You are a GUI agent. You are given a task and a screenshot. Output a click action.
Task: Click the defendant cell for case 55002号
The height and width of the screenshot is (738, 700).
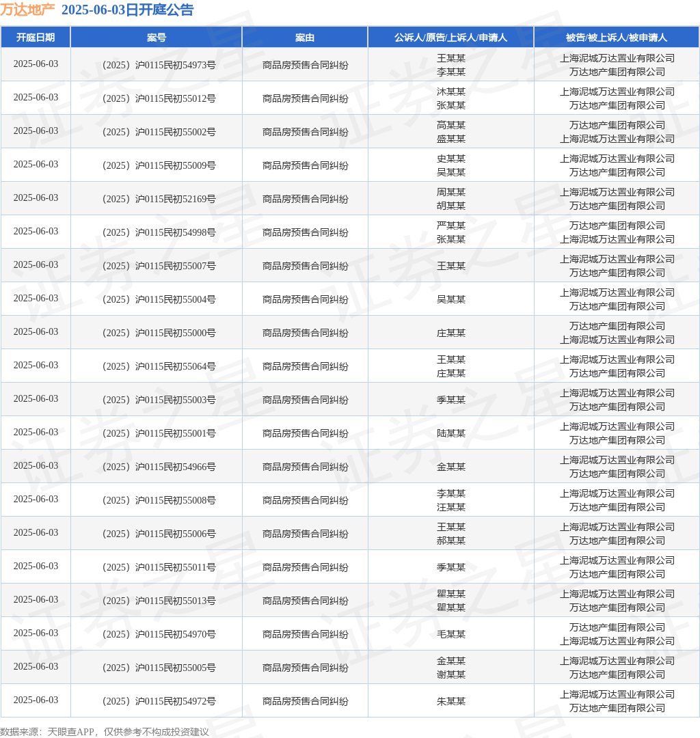click(x=617, y=132)
